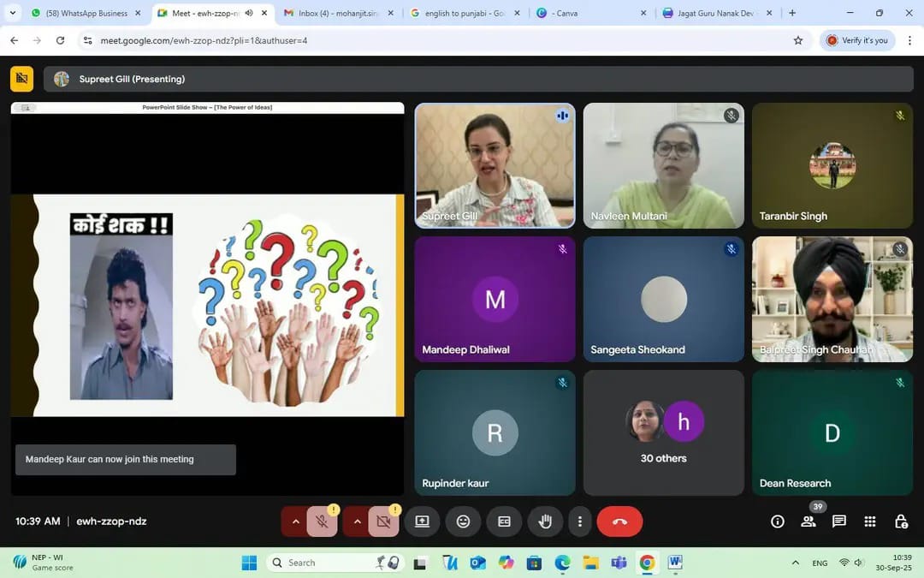924x578 pixels.
Task: Select Supreet Gill's video tile
Action: pyautogui.click(x=495, y=165)
